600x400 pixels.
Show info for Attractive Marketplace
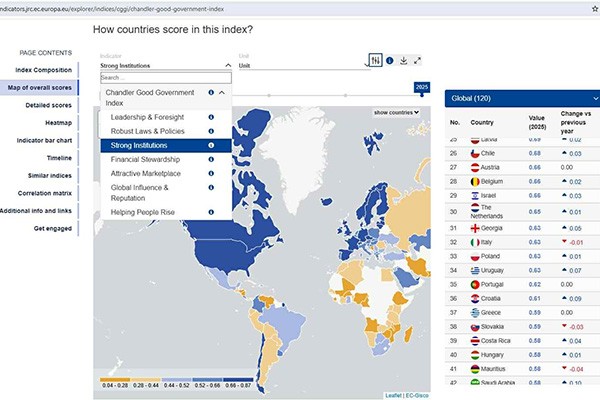coord(211,173)
